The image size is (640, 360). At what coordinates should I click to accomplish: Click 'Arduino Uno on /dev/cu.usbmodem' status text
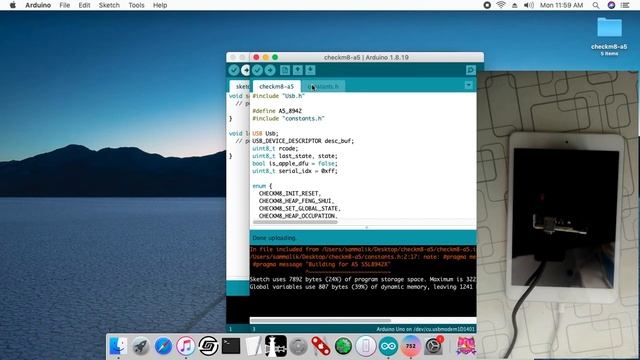[425, 329]
